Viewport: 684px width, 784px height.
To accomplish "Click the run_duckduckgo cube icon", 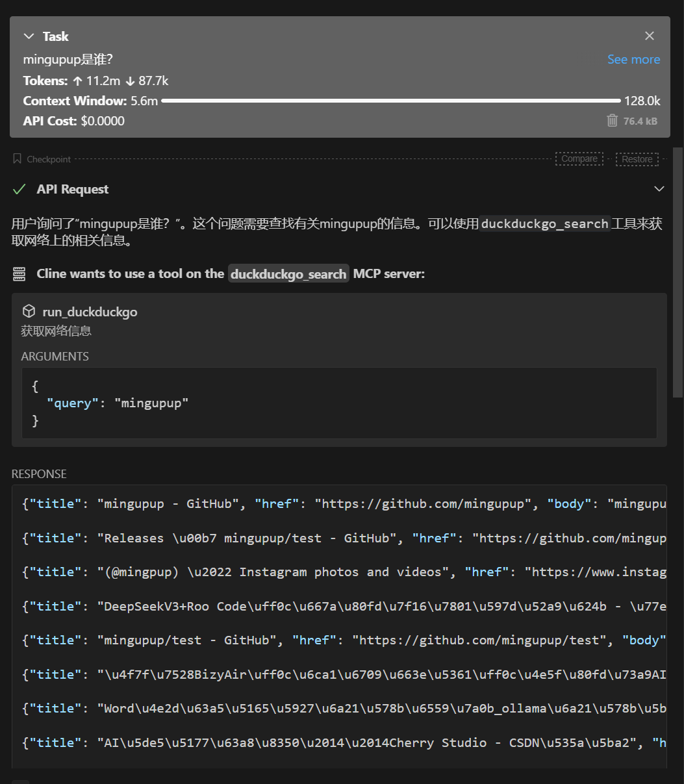I will [29, 311].
